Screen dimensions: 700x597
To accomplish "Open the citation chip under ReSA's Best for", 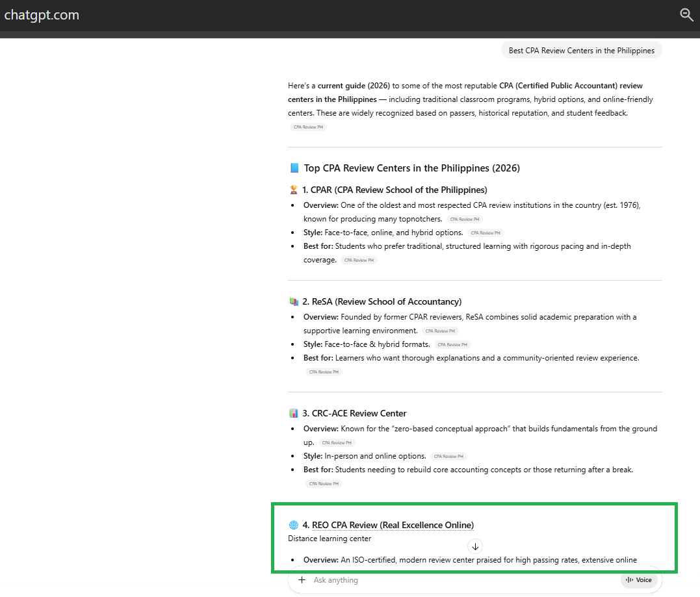I will (324, 372).
